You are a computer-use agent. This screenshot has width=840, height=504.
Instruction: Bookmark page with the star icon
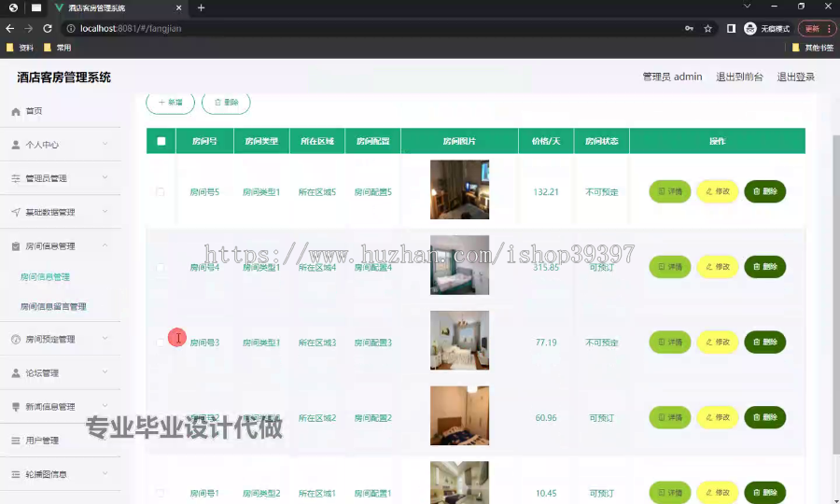pyautogui.click(x=707, y=28)
